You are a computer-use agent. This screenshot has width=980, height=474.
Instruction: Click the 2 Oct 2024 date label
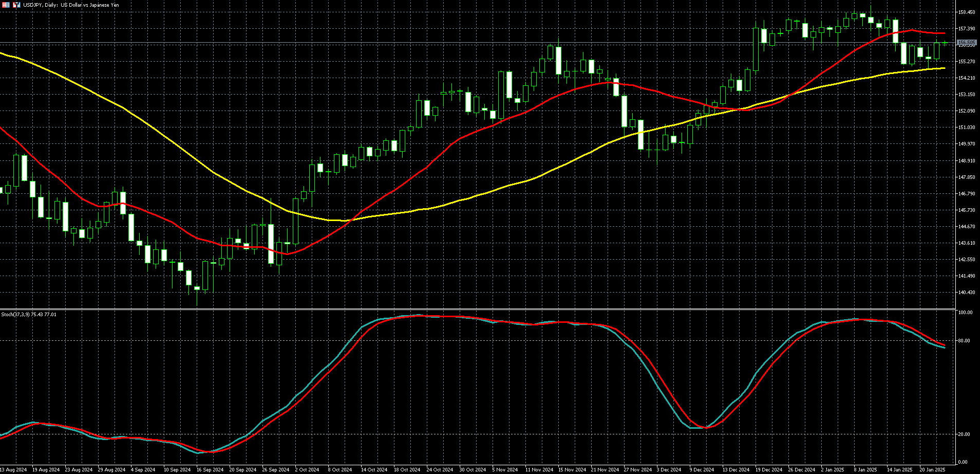pyautogui.click(x=306, y=469)
